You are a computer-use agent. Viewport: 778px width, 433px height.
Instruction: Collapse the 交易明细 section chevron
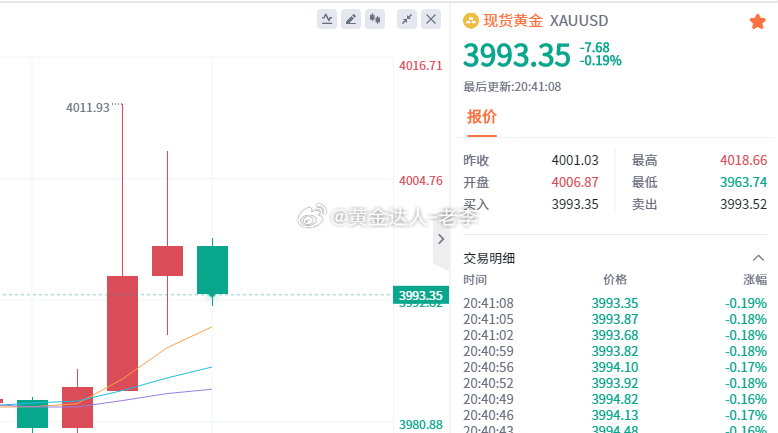pyautogui.click(x=758, y=258)
